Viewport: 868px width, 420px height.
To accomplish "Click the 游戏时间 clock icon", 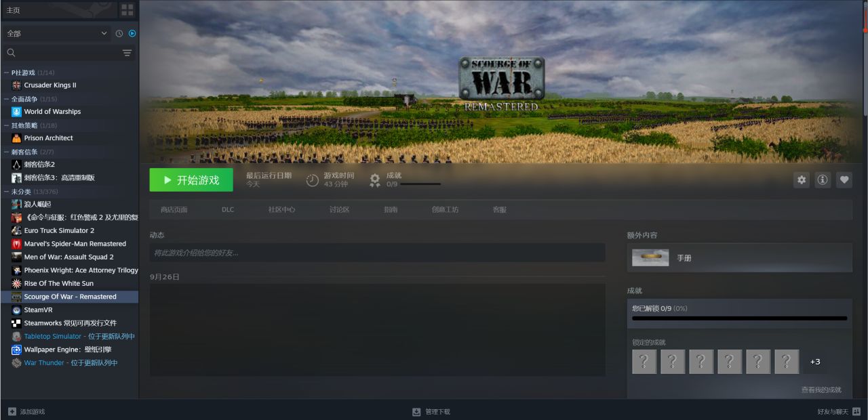I will 312,180.
